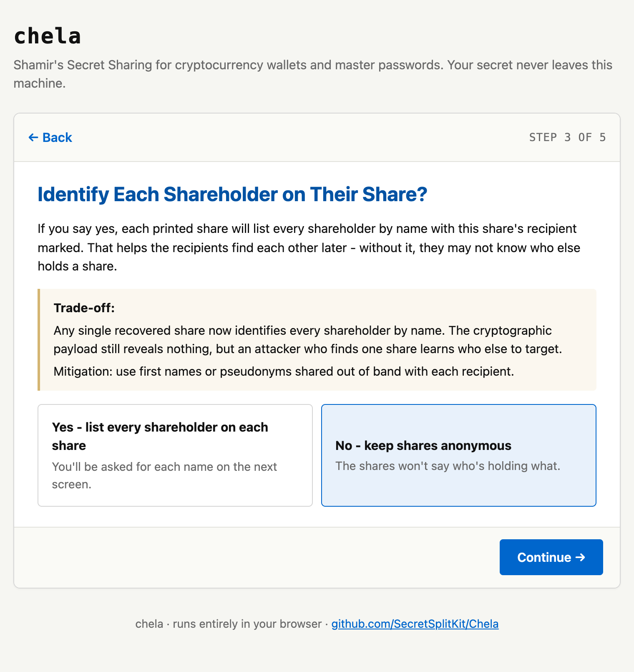Viewport: 634px width, 672px height.
Task: Open github.com/SecretSplitKit/Chela link
Action: coord(415,624)
